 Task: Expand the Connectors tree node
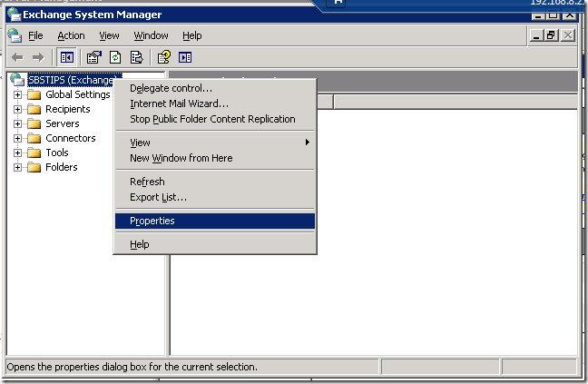point(18,138)
